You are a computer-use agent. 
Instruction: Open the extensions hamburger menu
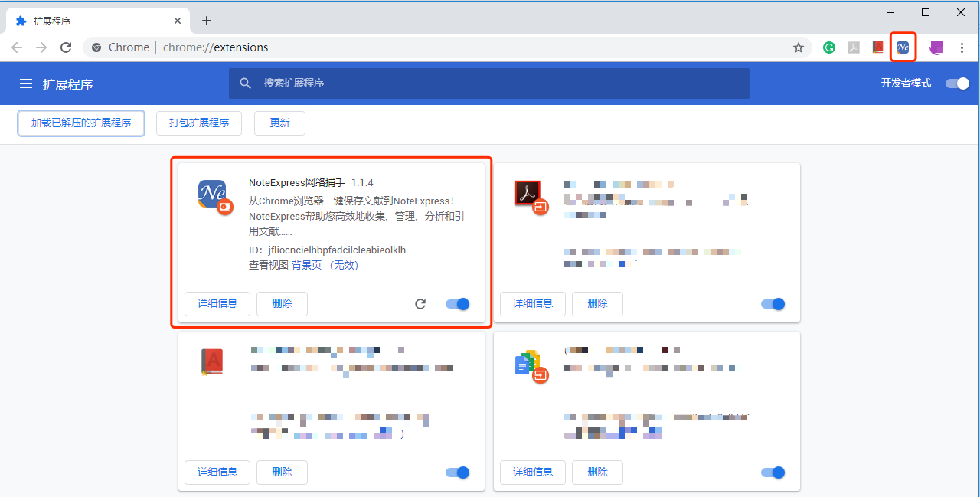click(x=26, y=83)
